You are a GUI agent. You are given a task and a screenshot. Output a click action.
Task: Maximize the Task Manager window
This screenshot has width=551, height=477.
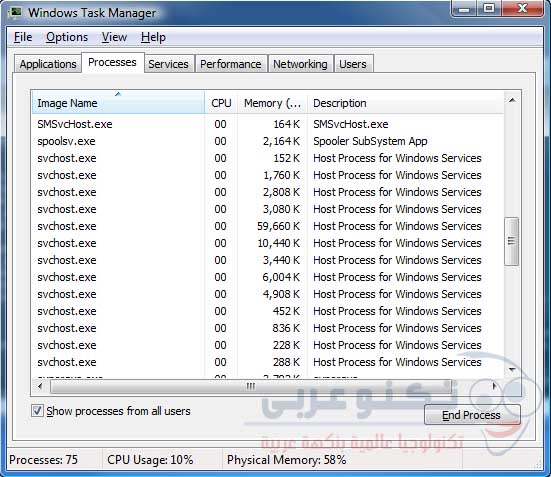489,8
